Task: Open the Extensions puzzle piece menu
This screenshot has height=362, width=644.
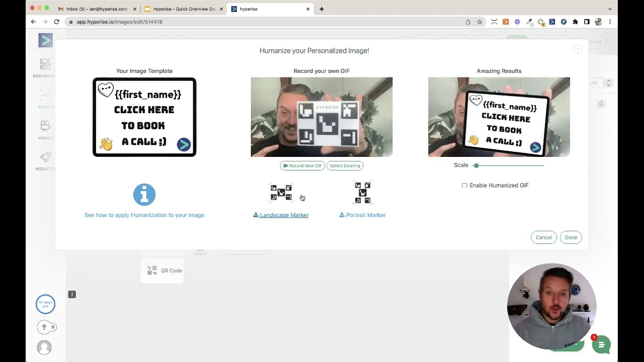Action: 575,22
